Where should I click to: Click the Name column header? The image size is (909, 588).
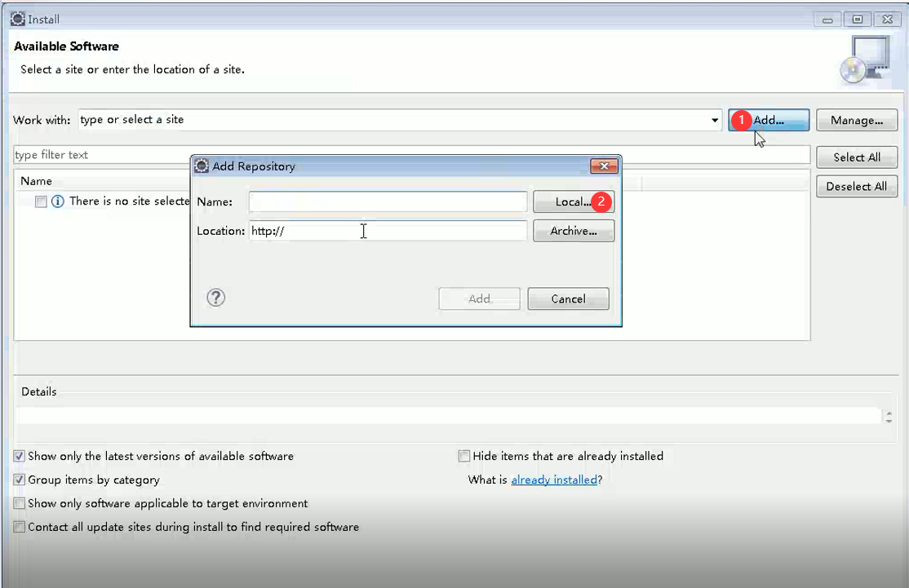(x=36, y=181)
